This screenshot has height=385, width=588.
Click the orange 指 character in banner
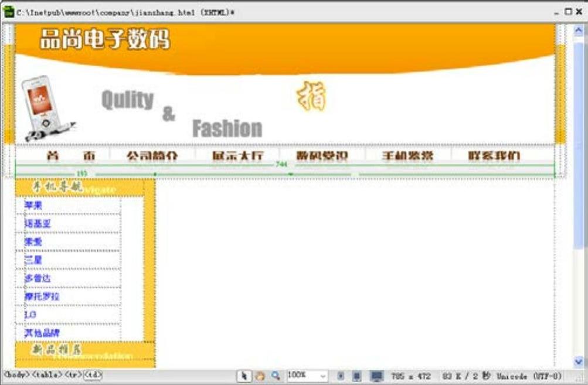pos(312,96)
